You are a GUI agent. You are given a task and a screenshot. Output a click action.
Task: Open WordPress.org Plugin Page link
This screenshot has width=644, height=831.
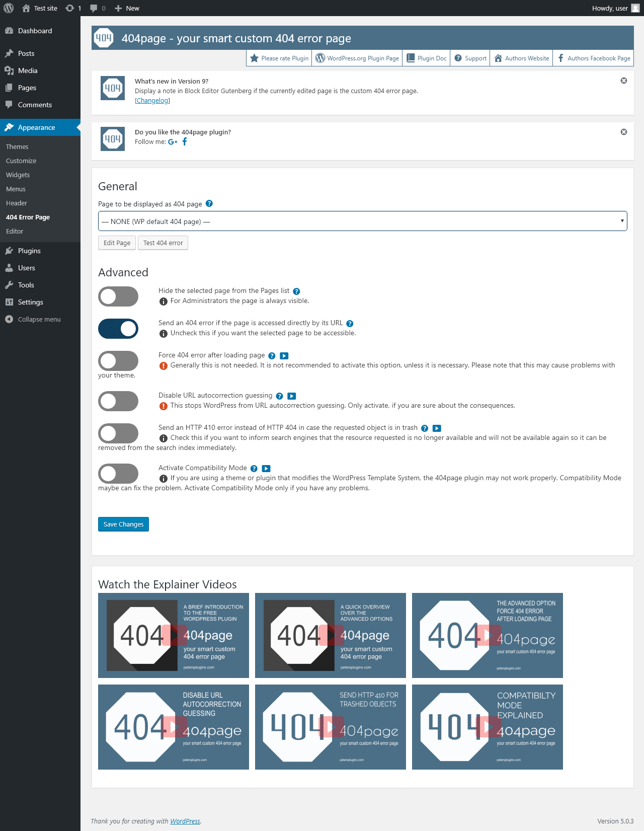pyautogui.click(x=357, y=58)
